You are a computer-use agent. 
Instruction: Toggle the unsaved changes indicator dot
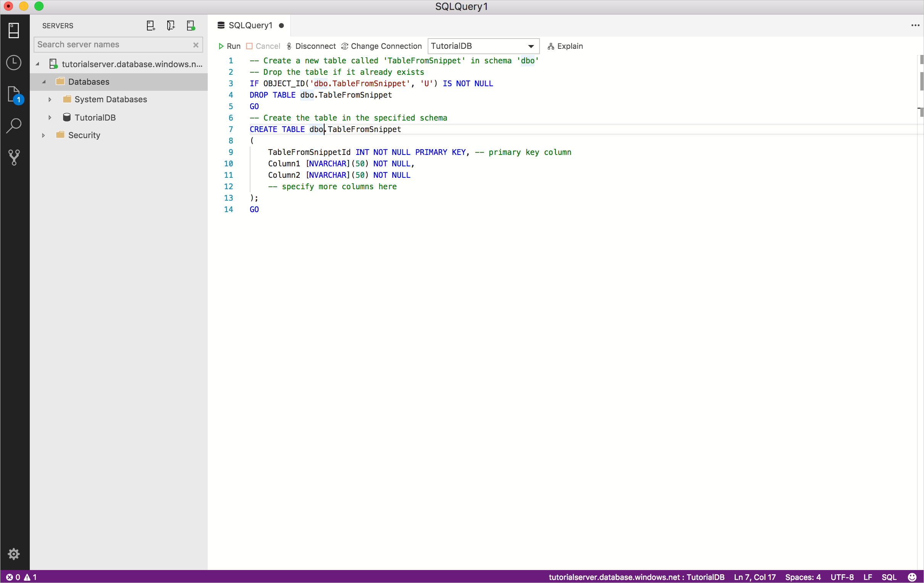[x=281, y=25]
